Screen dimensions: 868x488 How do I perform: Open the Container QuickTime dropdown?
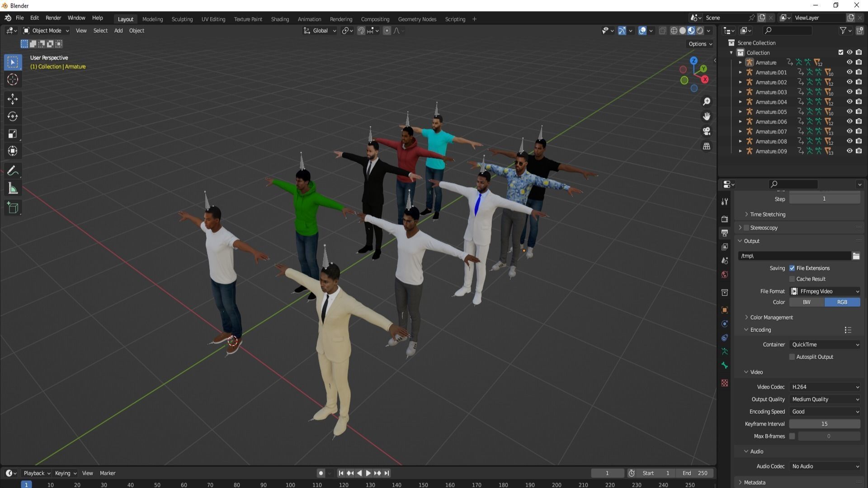[x=825, y=345]
